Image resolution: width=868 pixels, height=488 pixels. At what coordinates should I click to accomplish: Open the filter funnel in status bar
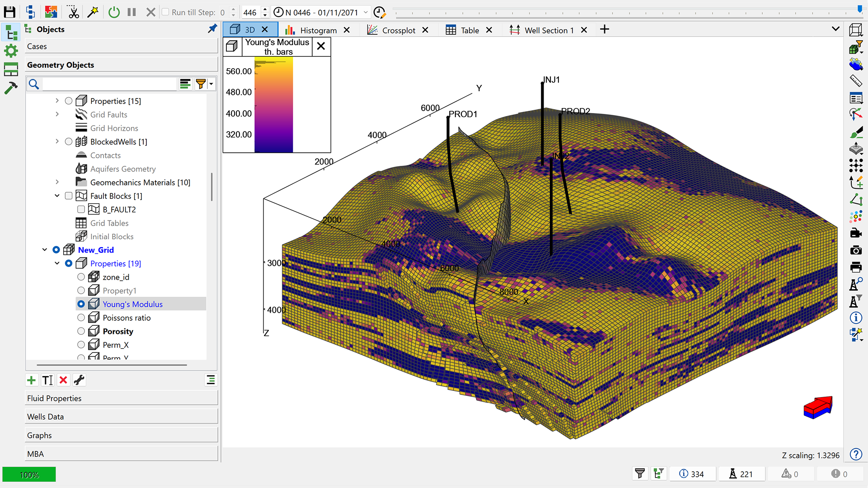pos(640,474)
